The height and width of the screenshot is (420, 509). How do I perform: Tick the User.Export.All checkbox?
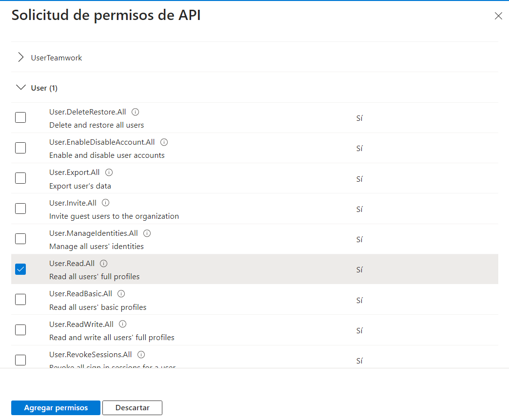20,178
